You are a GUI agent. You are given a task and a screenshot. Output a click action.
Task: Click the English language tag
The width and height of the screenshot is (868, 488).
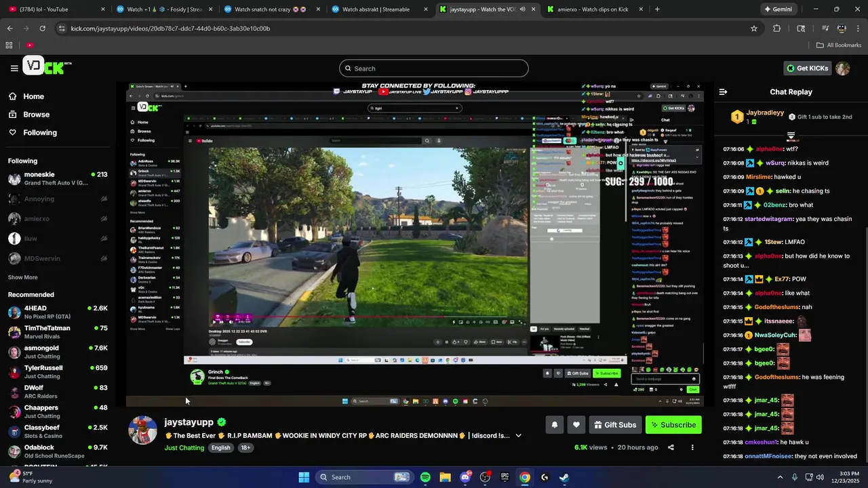[x=220, y=447]
